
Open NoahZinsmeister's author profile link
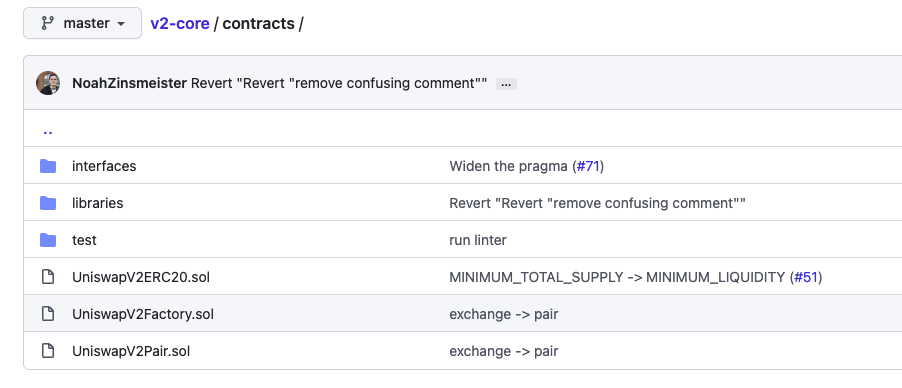click(129, 83)
